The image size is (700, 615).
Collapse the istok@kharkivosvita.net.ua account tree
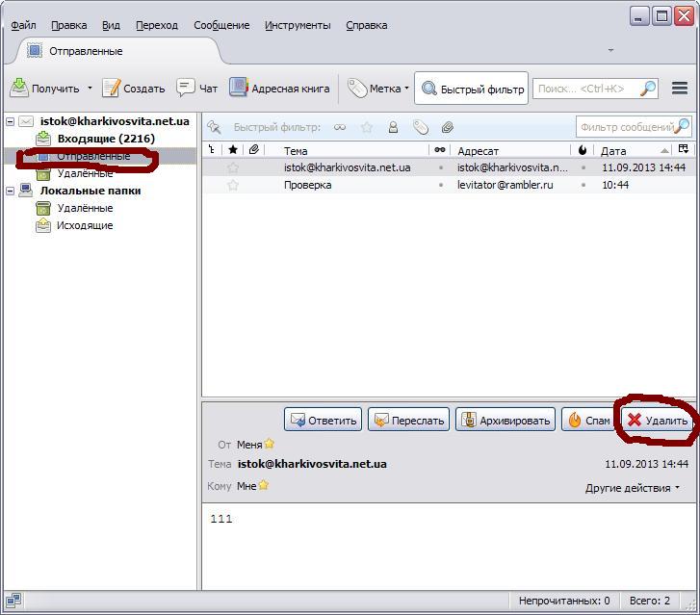pyautogui.click(x=11, y=121)
